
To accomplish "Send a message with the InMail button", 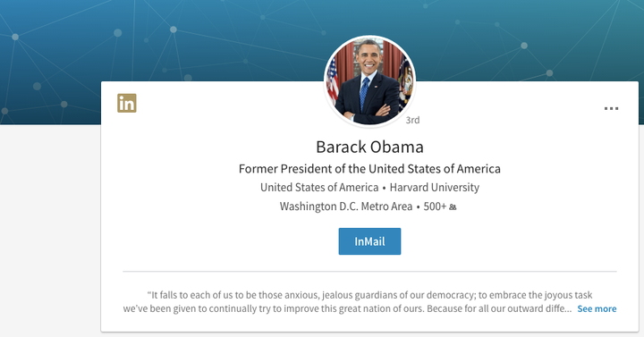I will [369, 241].
